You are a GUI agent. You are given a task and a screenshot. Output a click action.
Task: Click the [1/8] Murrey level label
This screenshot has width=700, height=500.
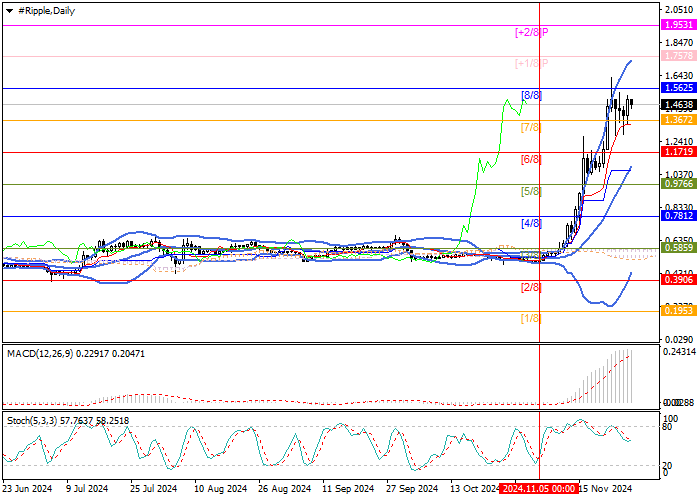click(531, 319)
